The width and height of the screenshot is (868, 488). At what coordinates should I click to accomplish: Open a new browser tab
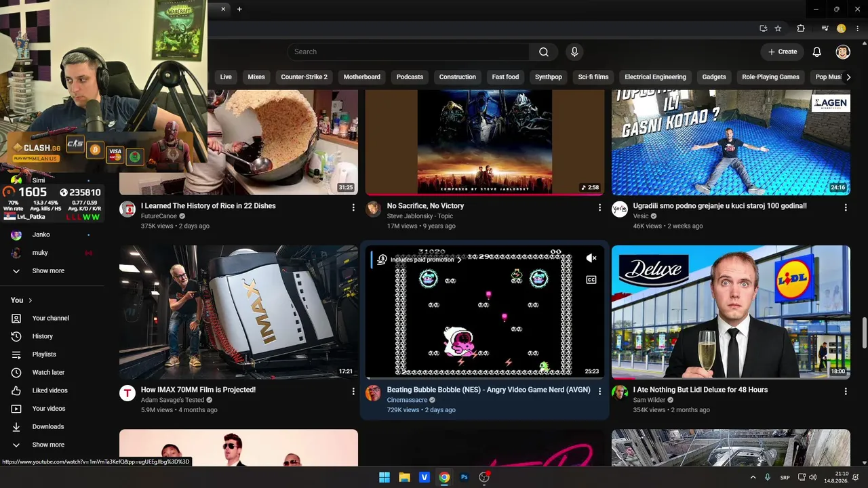(239, 9)
